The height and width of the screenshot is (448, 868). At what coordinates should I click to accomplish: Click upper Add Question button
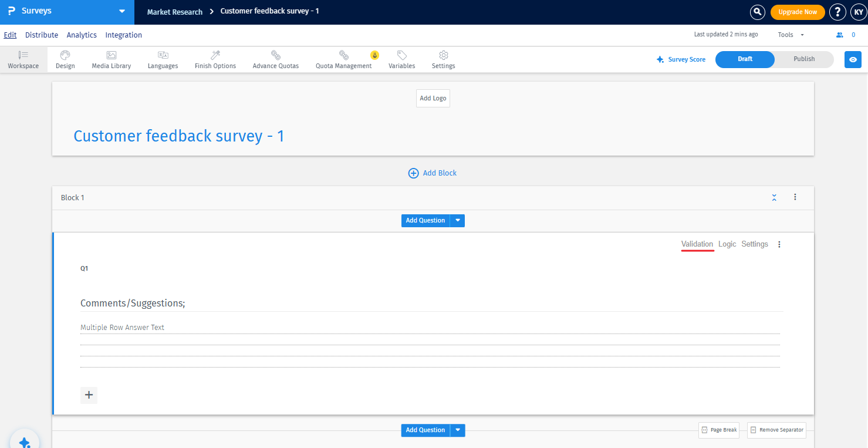click(425, 220)
